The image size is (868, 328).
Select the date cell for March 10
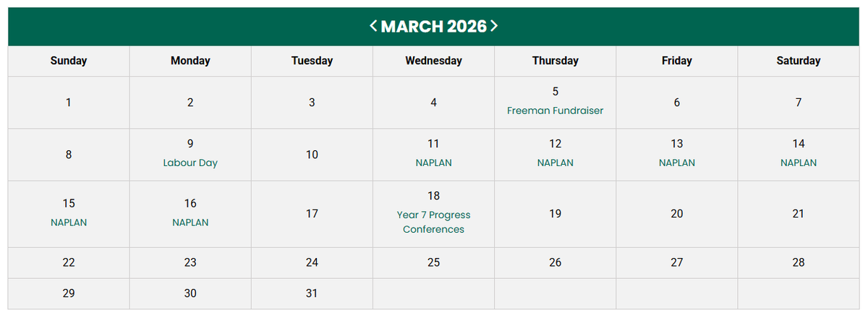pos(312,155)
